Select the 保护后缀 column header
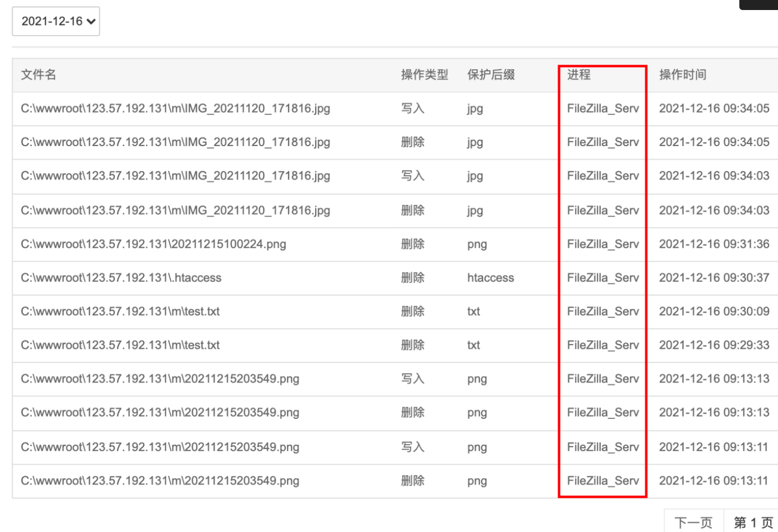Screen dimensions: 778x532 pos(491,75)
